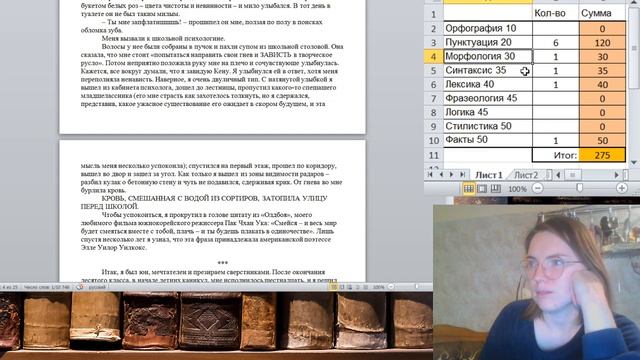The width and height of the screenshot is (640, 360).
Task: Select the Морфология 30 cell
Action: pyautogui.click(x=488, y=56)
